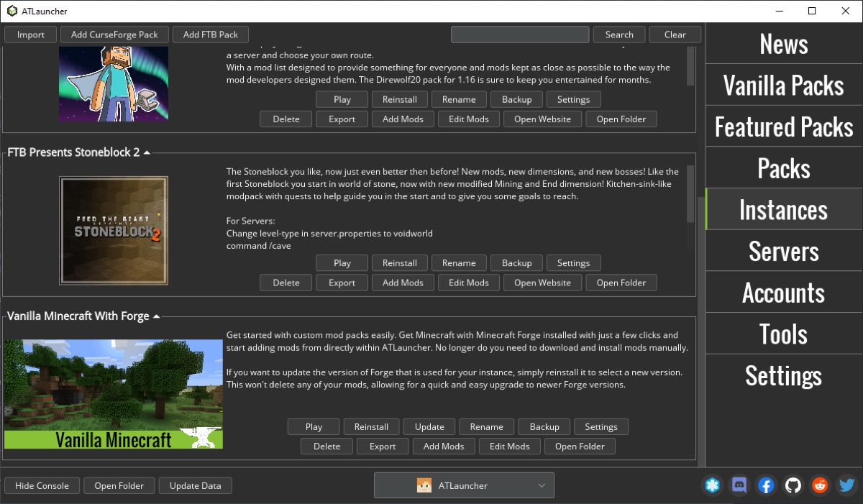Edit Mods of the Direwolf20 instance

(x=469, y=119)
